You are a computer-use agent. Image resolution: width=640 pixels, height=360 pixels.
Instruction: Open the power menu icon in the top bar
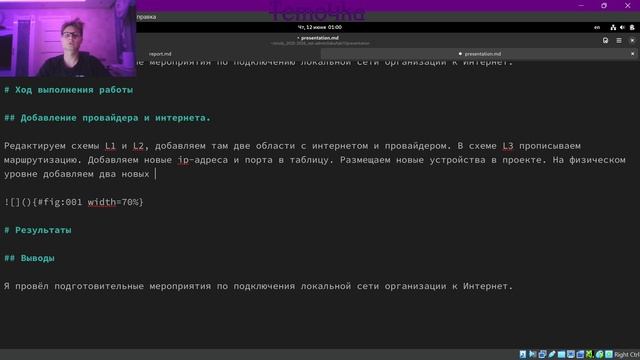[632, 27]
